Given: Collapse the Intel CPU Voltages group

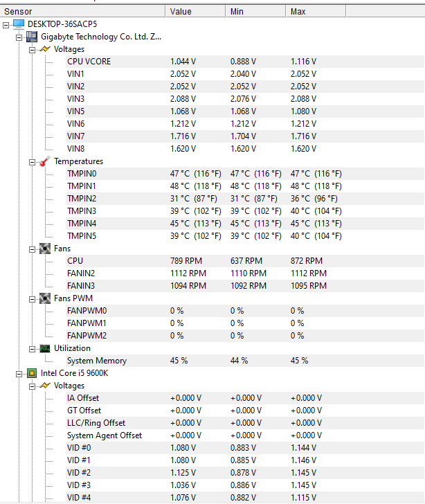Looking at the screenshot, I should tap(32, 386).
